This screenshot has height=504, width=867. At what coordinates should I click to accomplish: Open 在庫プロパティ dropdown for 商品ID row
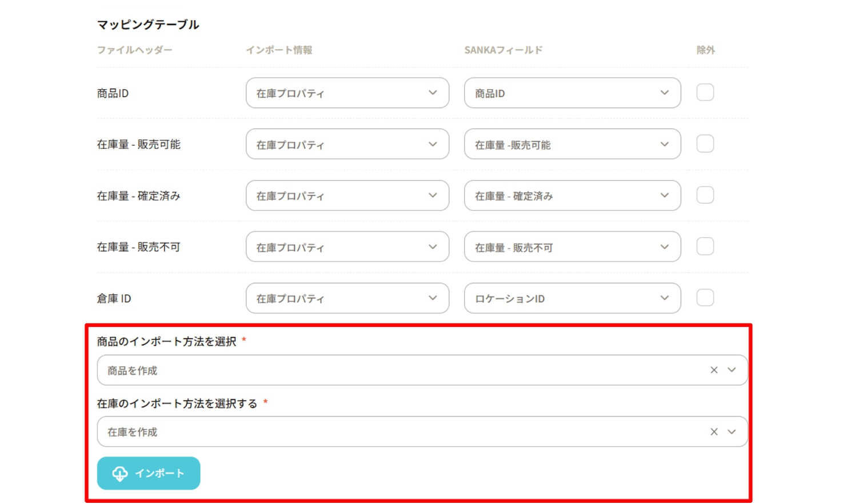pos(347,93)
